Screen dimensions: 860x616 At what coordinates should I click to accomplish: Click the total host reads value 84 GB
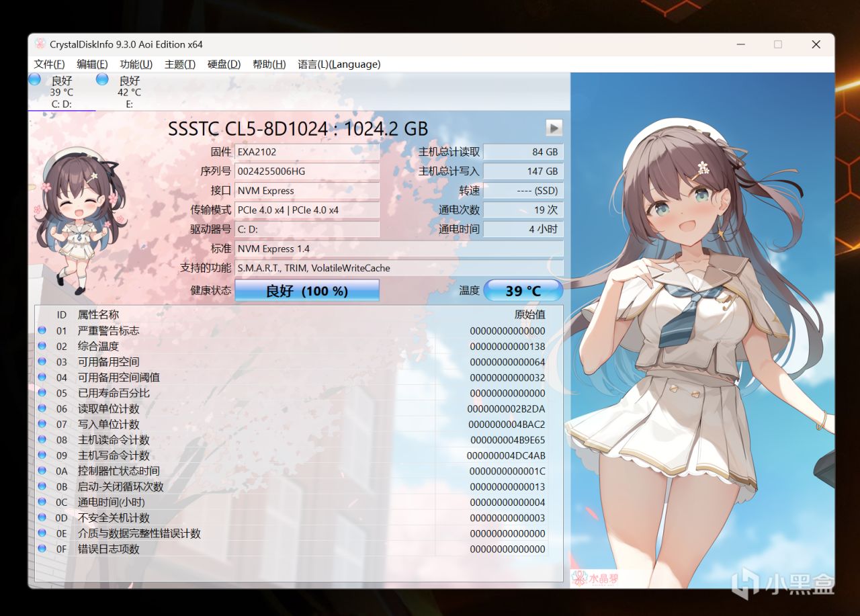pyautogui.click(x=523, y=152)
